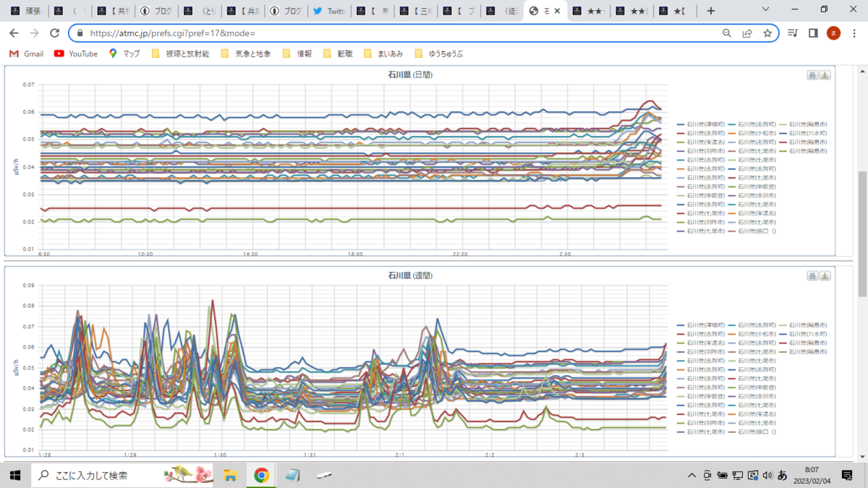Expand the tab search dropdown arrow

click(767, 10)
